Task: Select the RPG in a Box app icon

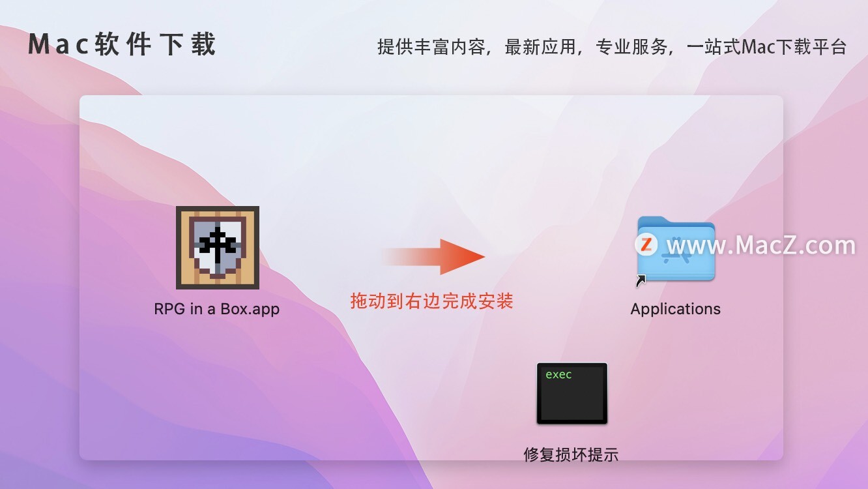Action: pos(218,248)
